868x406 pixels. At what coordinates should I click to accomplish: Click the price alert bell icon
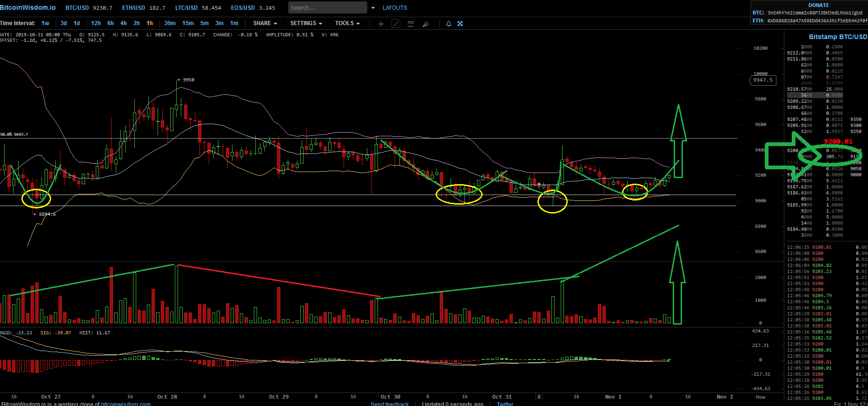click(x=449, y=24)
